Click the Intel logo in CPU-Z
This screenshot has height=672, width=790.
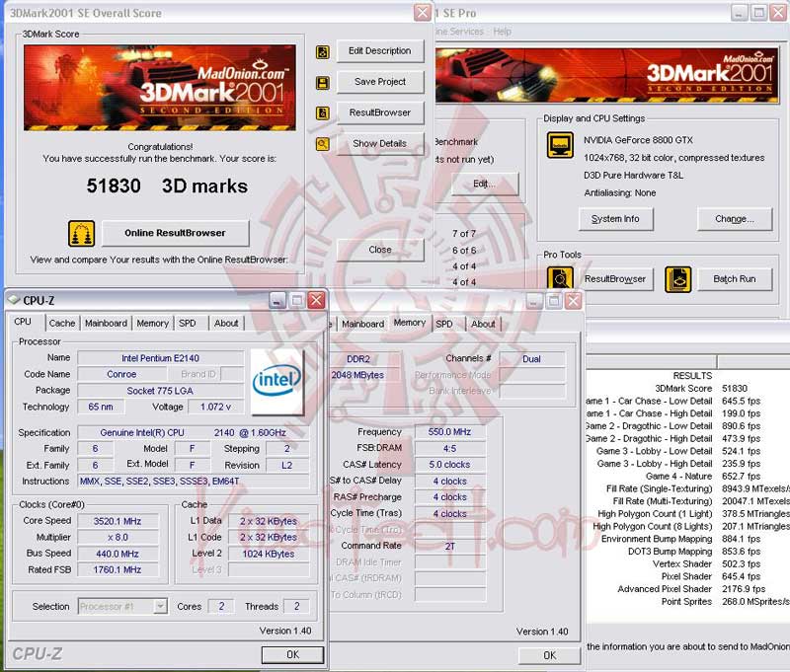point(277,381)
